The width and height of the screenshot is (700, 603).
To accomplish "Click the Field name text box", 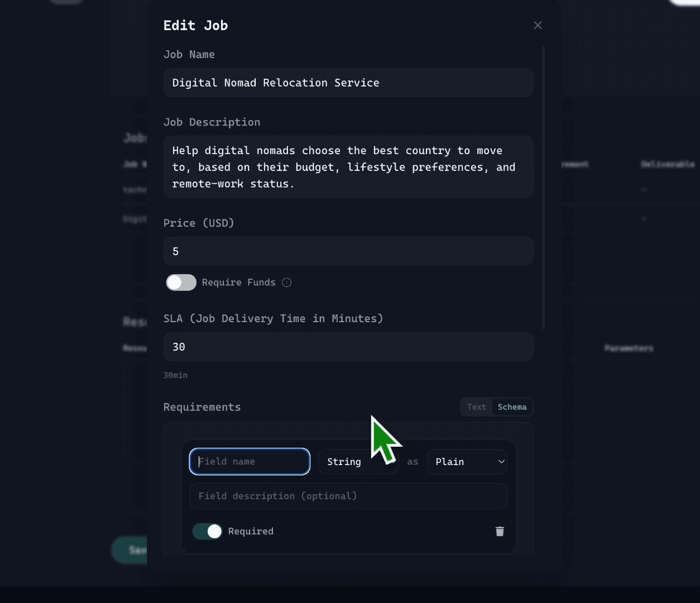I will pos(250,462).
